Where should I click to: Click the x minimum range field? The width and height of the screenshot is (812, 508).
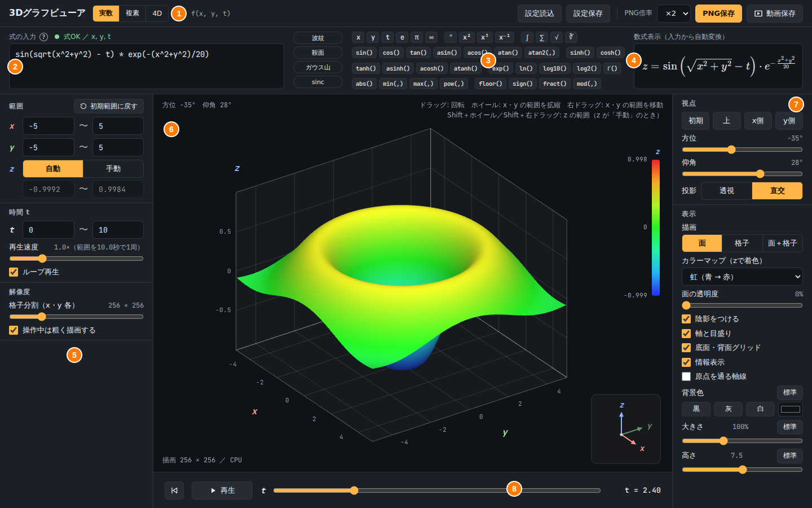pos(48,126)
